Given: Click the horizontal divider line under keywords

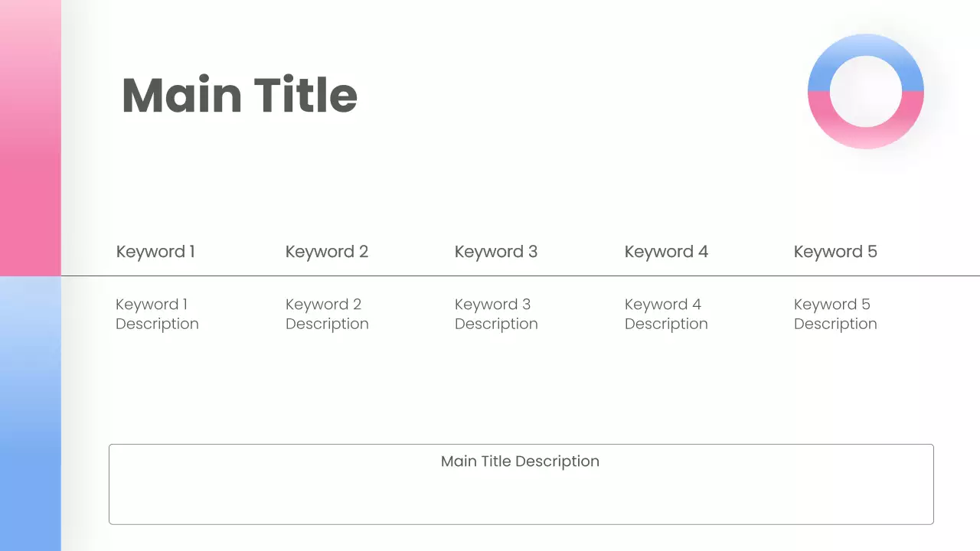Looking at the screenshot, I should tap(521, 275).
